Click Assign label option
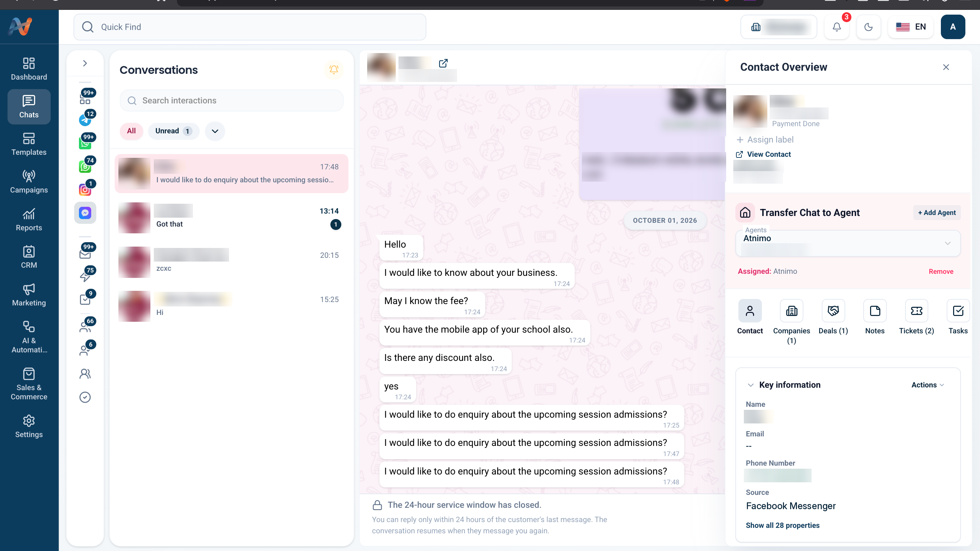The image size is (980, 551). tap(765, 139)
